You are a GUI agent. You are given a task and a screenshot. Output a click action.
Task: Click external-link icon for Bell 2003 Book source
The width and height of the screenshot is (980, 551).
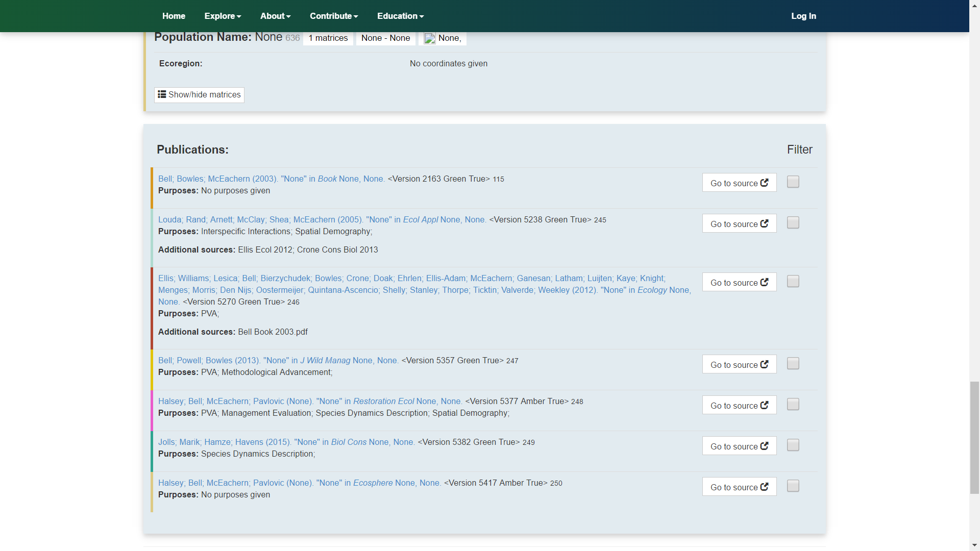click(x=764, y=183)
